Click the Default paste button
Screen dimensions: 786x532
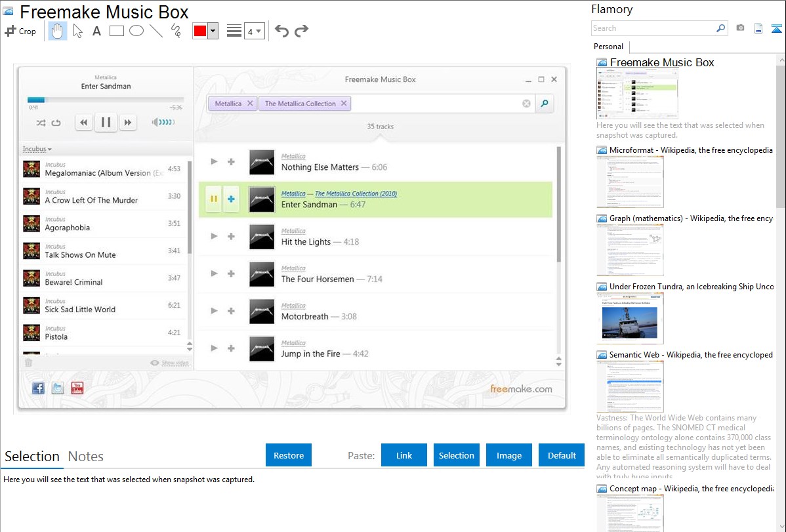point(562,455)
